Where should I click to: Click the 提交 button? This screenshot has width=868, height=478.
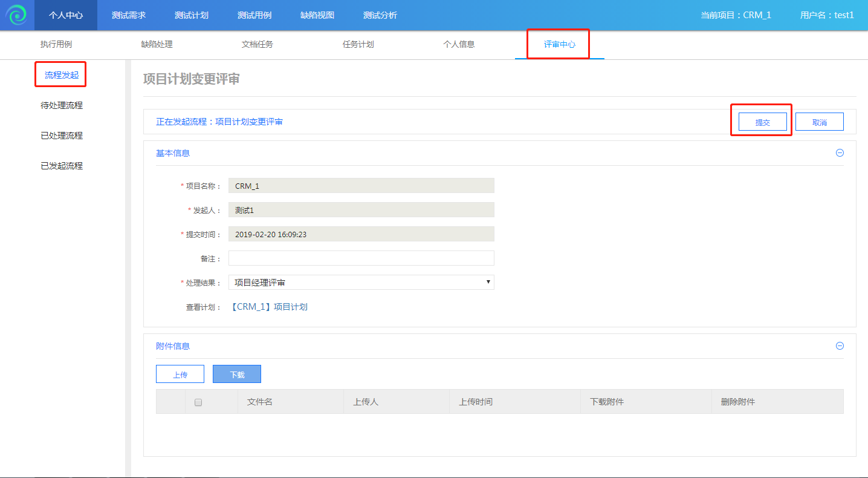(762, 122)
